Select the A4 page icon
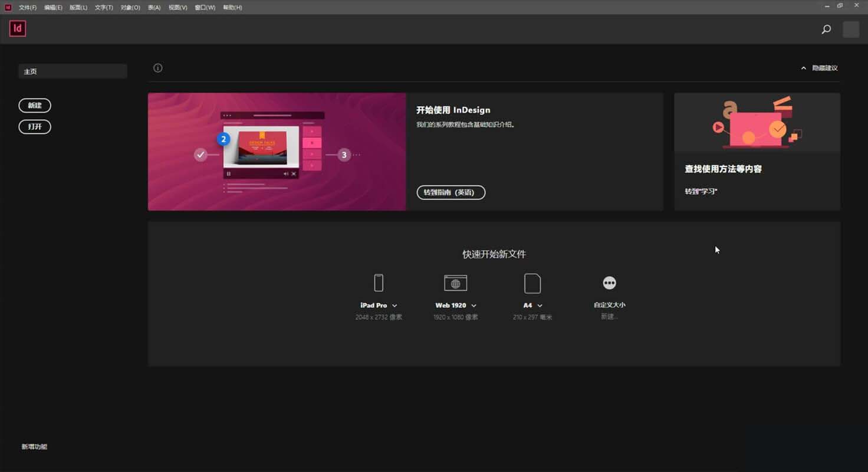This screenshot has width=868, height=472. pyautogui.click(x=532, y=283)
